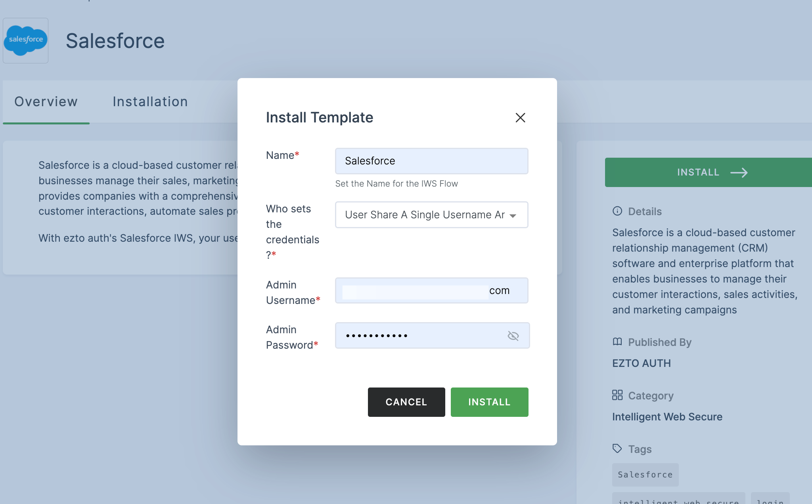Select the Salesforce tag chip
The width and height of the screenshot is (812, 504).
[645, 475]
